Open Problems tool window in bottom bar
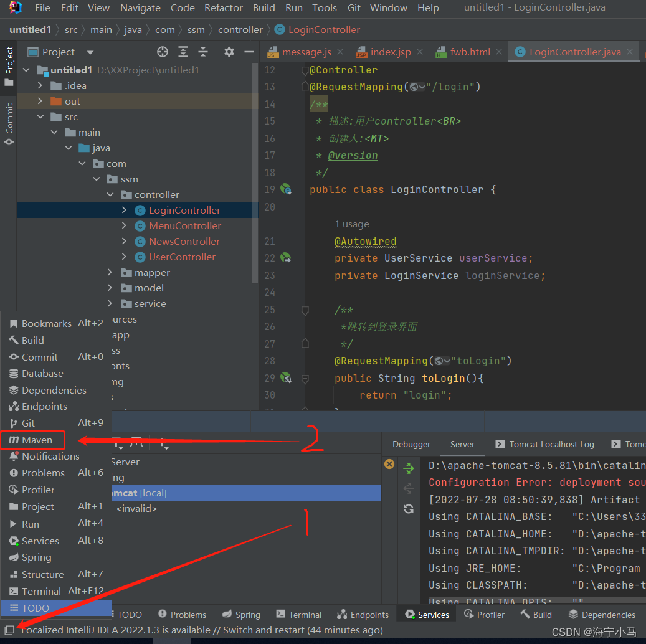Screen dimensions: 646x644 click(x=182, y=615)
